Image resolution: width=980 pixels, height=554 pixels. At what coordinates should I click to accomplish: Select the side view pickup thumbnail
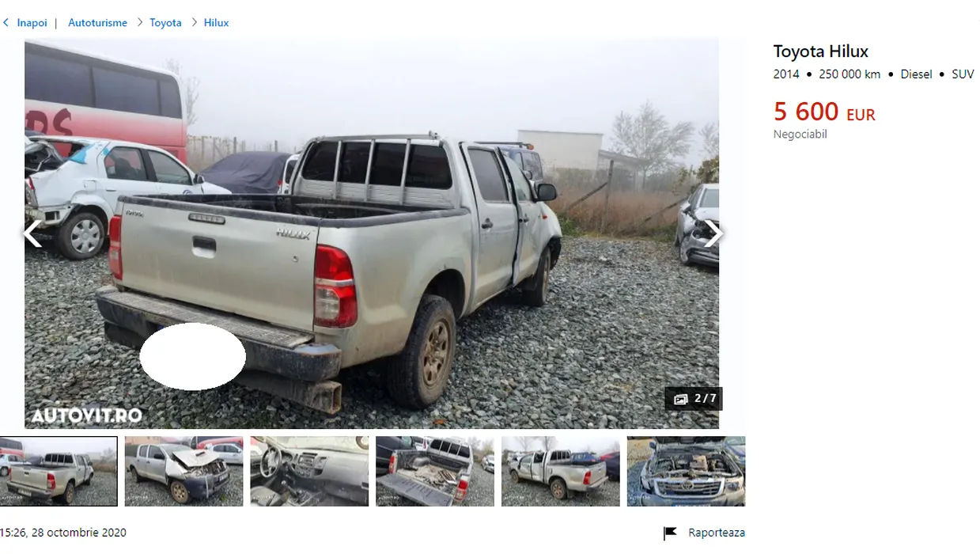(x=561, y=472)
